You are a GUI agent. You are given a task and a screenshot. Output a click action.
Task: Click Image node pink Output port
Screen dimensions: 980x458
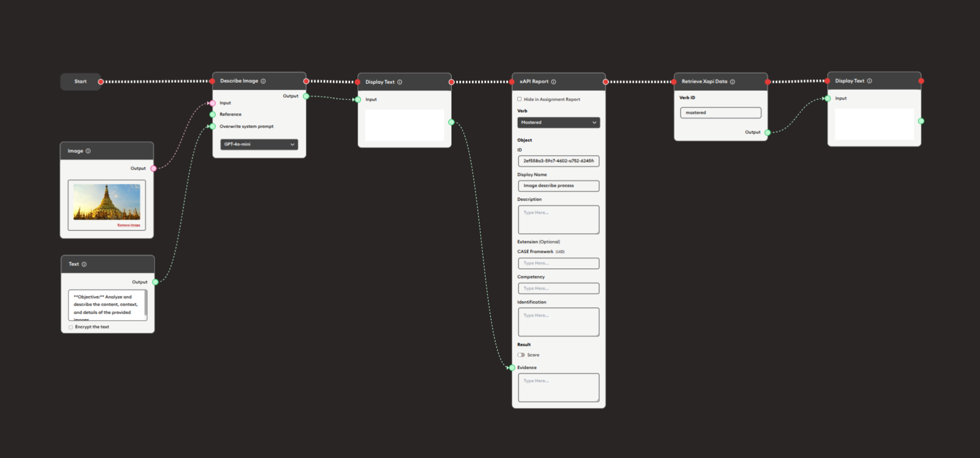pyautogui.click(x=153, y=168)
